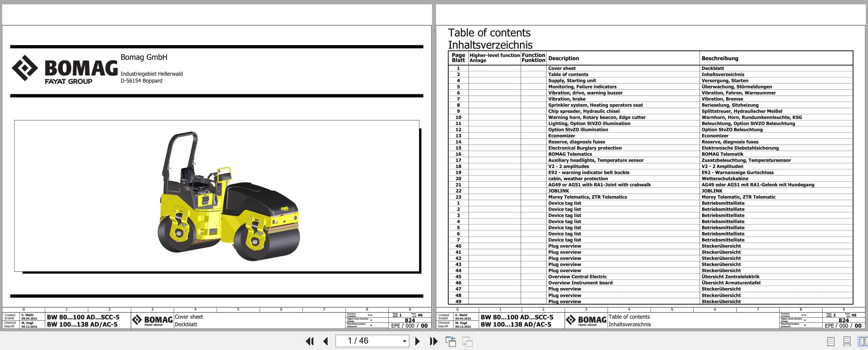This screenshot has height=350, width=868.
Task: Advance to the next page
Action: click(418, 341)
